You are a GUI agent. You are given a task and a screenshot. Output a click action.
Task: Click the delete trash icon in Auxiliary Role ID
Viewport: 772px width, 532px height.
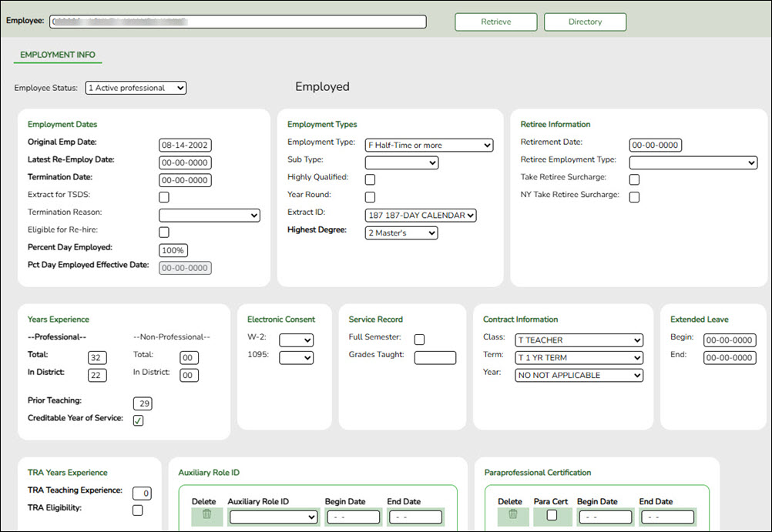pos(206,516)
